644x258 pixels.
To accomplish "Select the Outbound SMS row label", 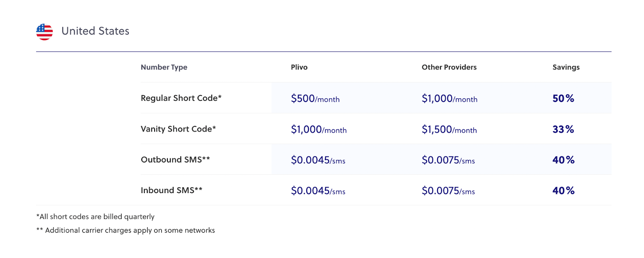I will pyautogui.click(x=175, y=160).
